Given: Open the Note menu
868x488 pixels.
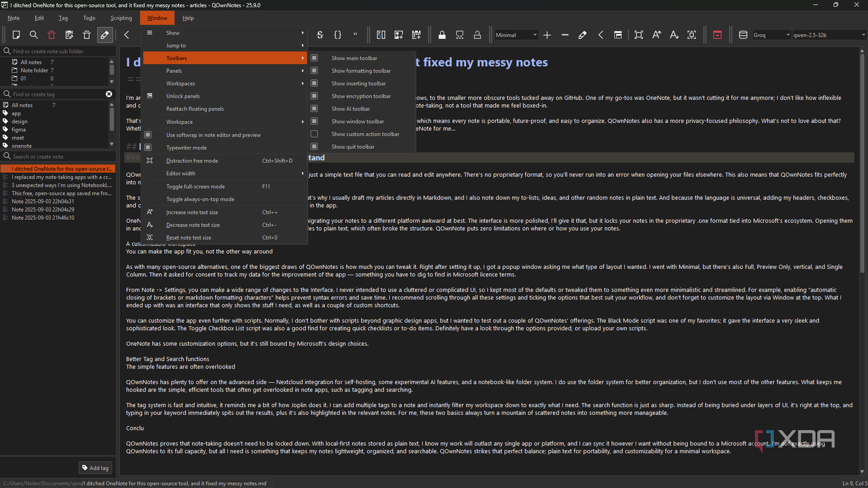Looking at the screenshot, I should (14, 18).
